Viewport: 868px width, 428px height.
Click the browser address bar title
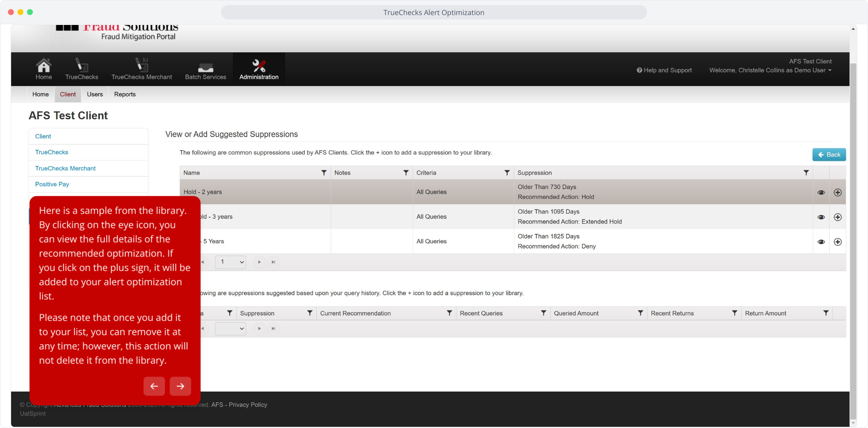[434, 12]
